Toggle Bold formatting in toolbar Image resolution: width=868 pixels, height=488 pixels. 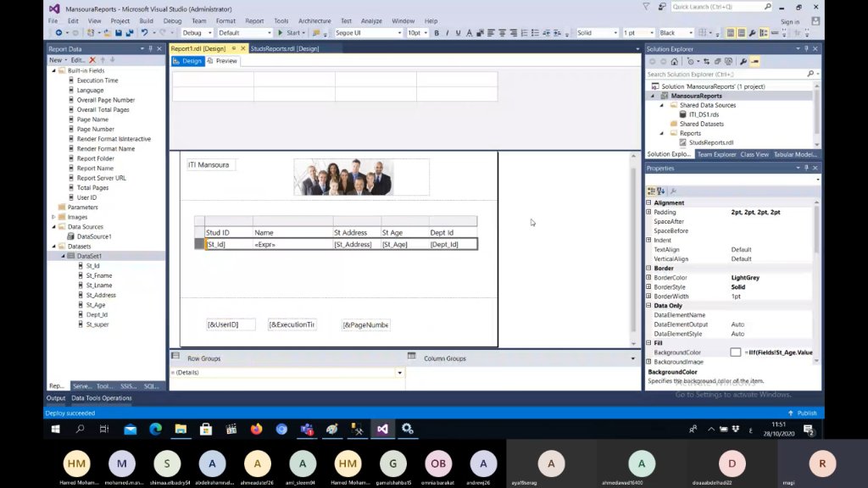pos(437,33)
